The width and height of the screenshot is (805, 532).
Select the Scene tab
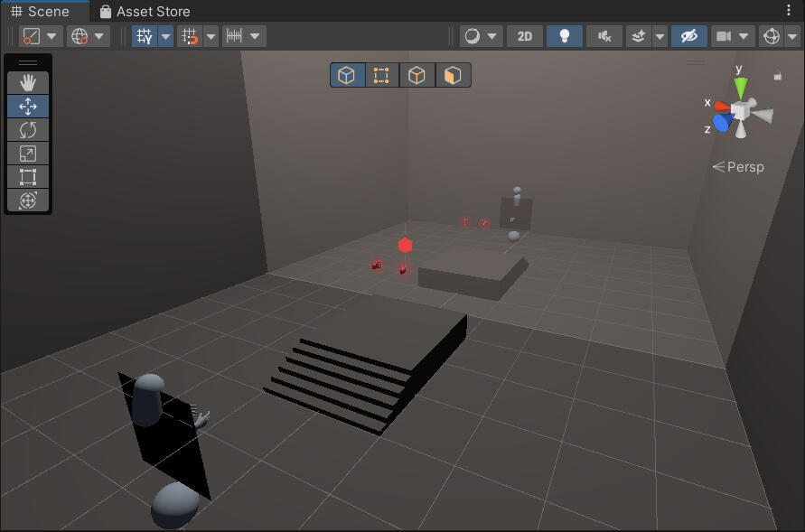coord(41,12)
